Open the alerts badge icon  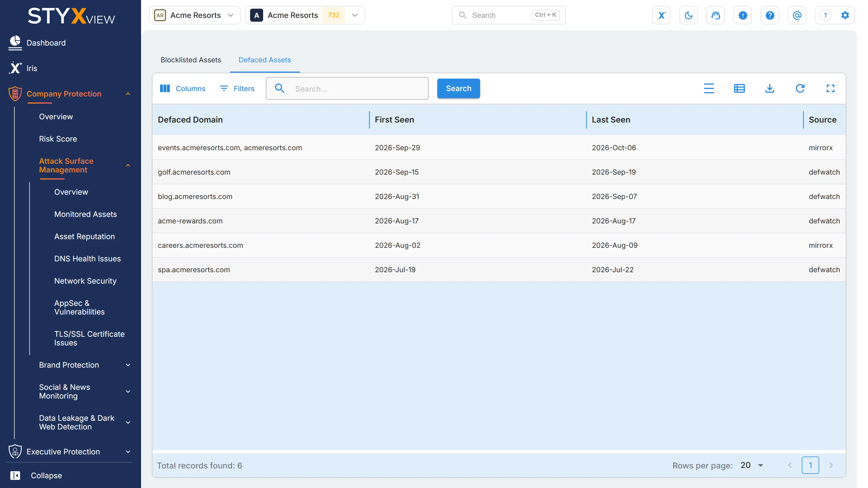click(x=743, y=15)
